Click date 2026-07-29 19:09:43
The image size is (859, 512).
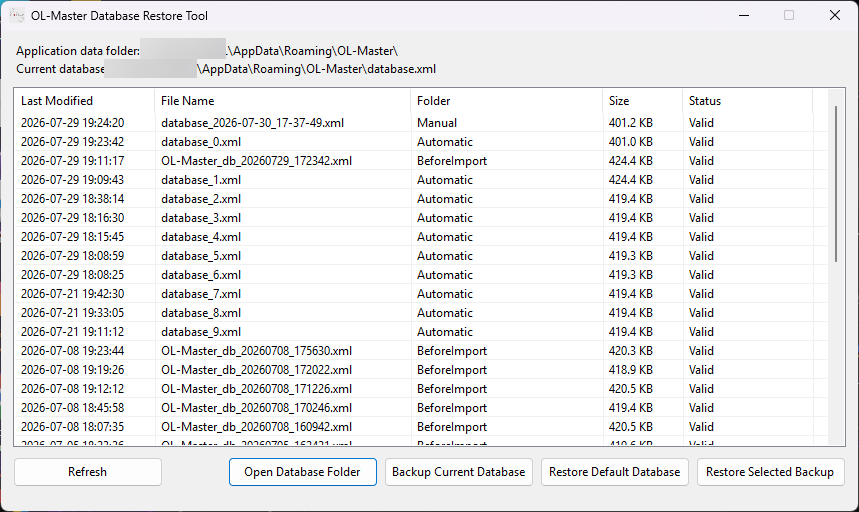[x=72, y=180]
